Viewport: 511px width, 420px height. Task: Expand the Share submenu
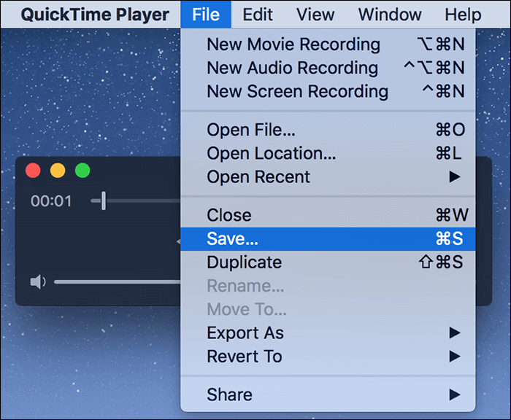point(328,394)
